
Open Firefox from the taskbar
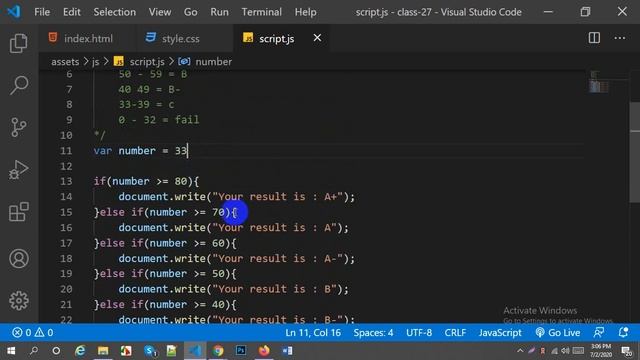pyautogui.click(x=264, y=351)
